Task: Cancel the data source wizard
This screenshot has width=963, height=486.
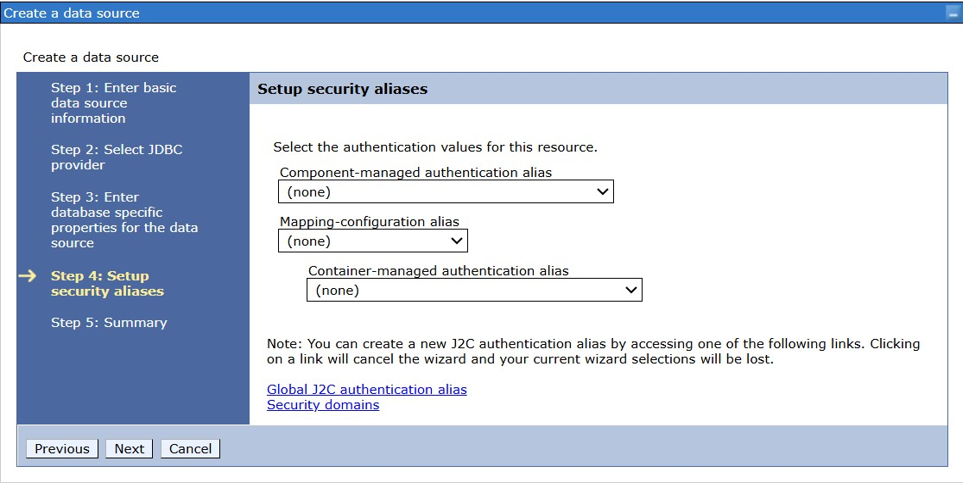Action: pos(190,449)
